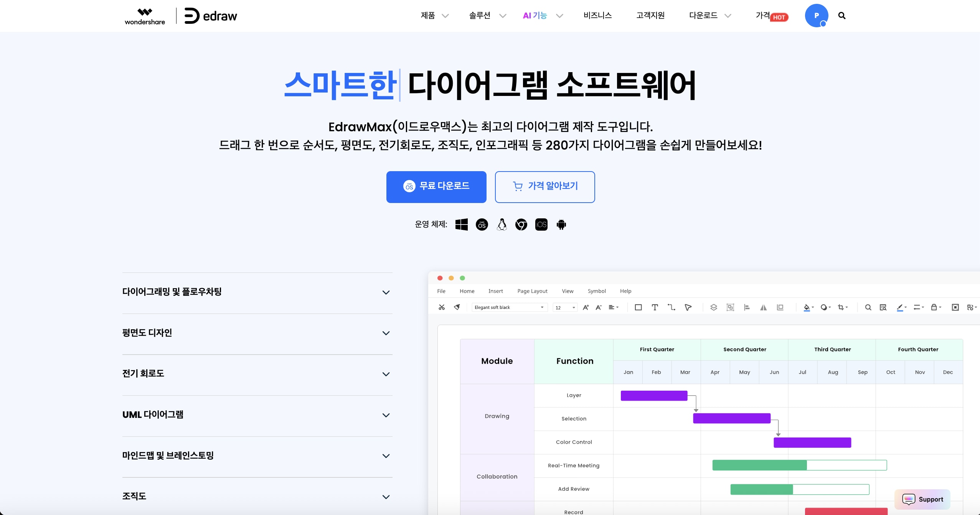
Task: Click the Flip Horizontal icon
Action: pyautogui.click(x=764, y=307)
